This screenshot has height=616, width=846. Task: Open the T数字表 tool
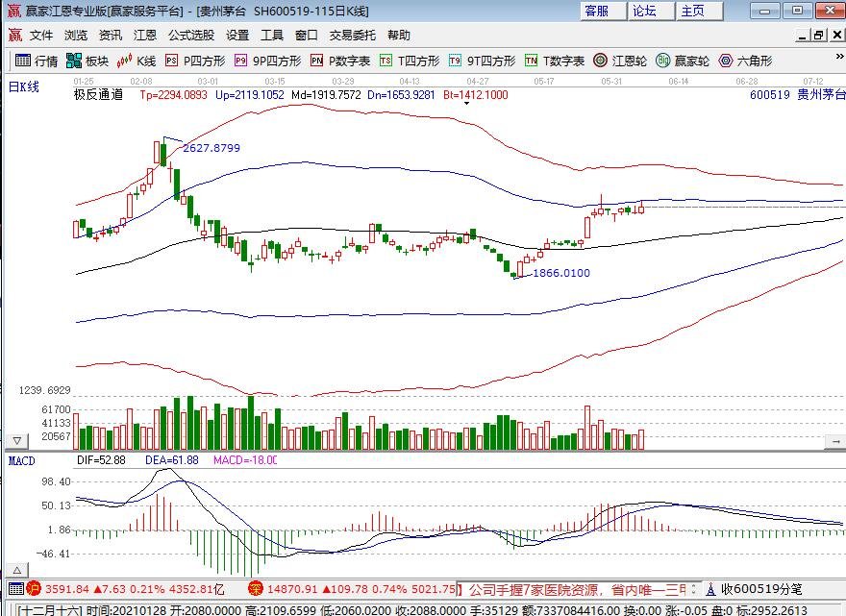pyautogui.click(x=555, y=61)
